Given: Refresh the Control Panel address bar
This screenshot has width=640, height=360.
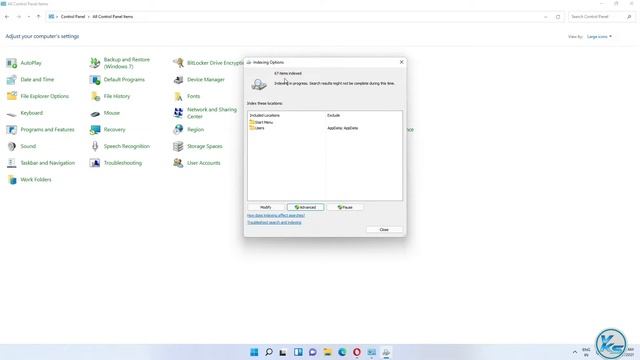Looking at the screenshot, I should pos(558,17).
